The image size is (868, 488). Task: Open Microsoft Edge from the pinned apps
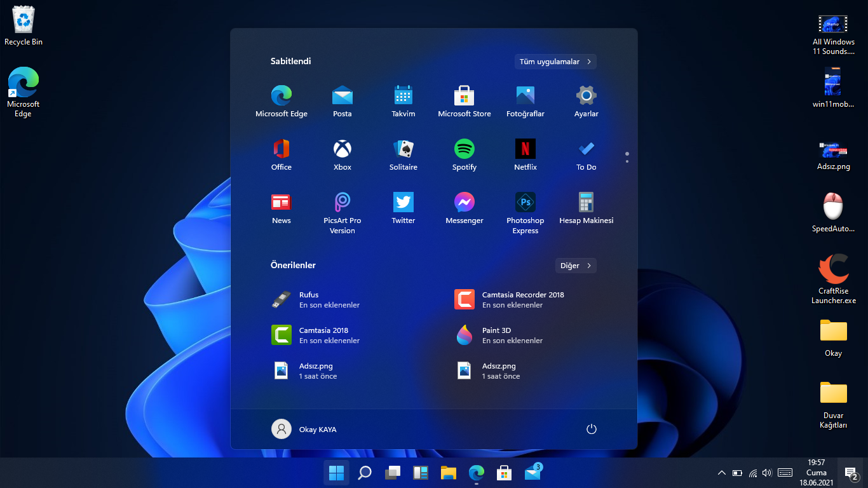pyautogui.click(x=281, y=102)
